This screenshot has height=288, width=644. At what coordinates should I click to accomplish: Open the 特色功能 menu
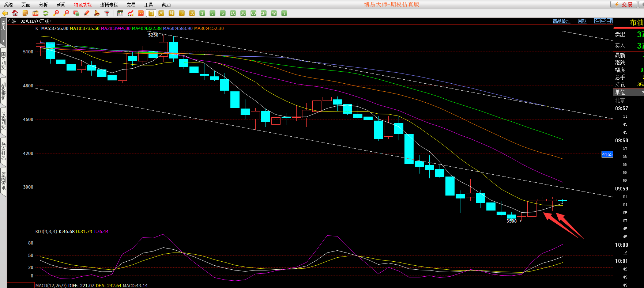point(83,5)
